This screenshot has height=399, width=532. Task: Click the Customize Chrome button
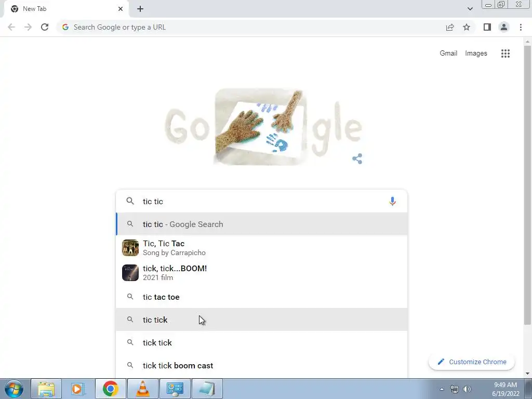pyautogui.click(x=472, y=362)
